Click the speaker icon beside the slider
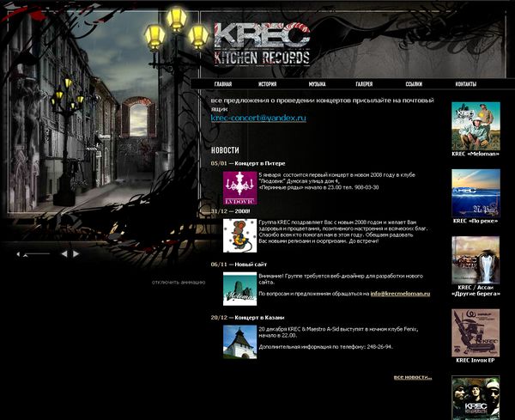515x420 pixels. pyautogui.click(x=18, y=253)
